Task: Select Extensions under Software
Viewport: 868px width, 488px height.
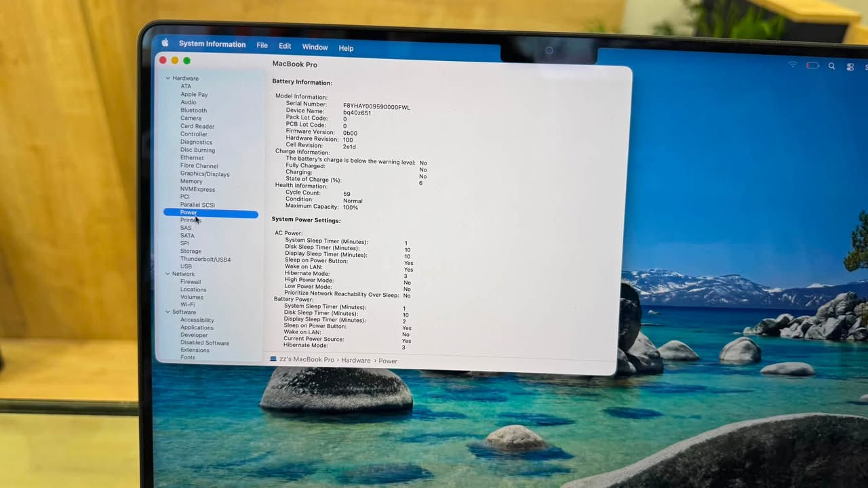Action: tap(195, 350)
